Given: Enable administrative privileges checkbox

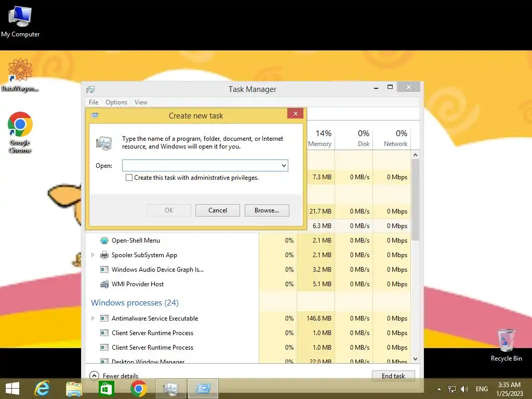Looking at the screenshot, I should coord(129,178).
